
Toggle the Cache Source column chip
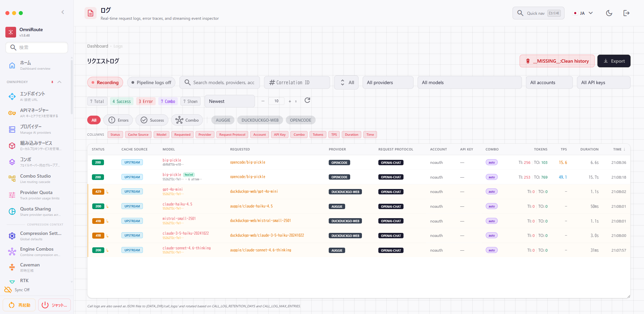[x=138, y=135]
